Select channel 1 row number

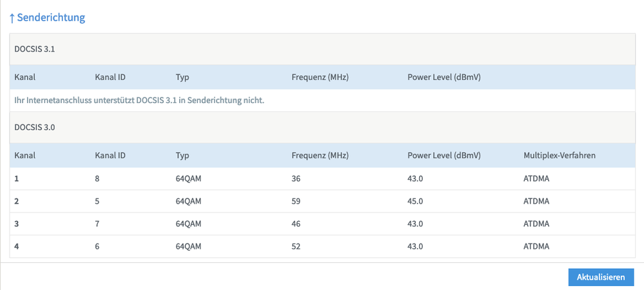coord(17,179)
